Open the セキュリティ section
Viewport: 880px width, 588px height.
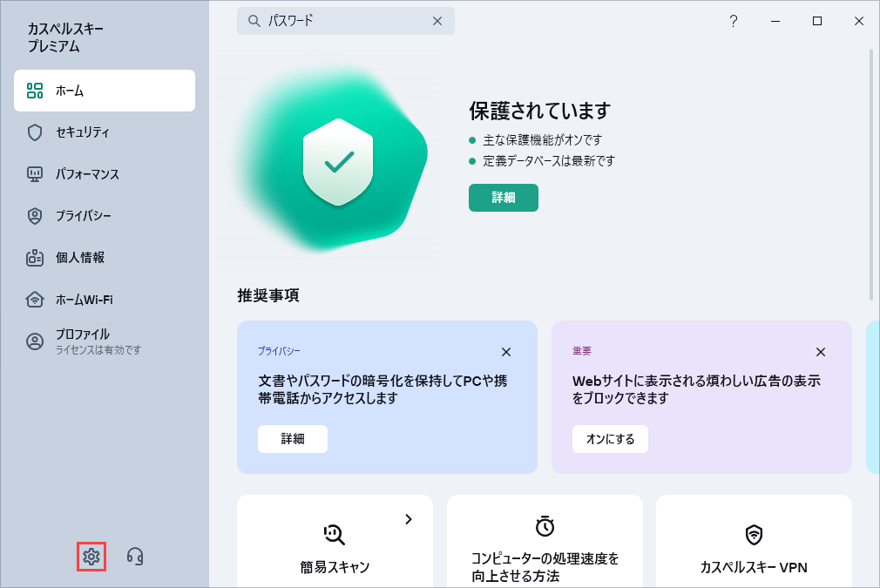click(x=105, y=132)
